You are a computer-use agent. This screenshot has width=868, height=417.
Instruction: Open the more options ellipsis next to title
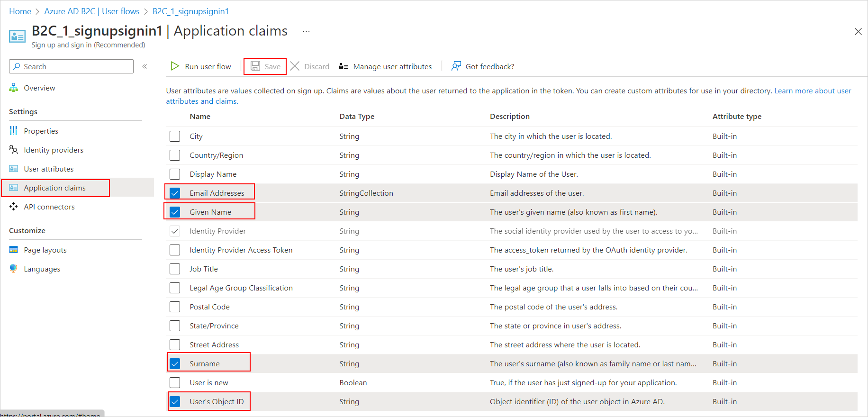point(307,31)
